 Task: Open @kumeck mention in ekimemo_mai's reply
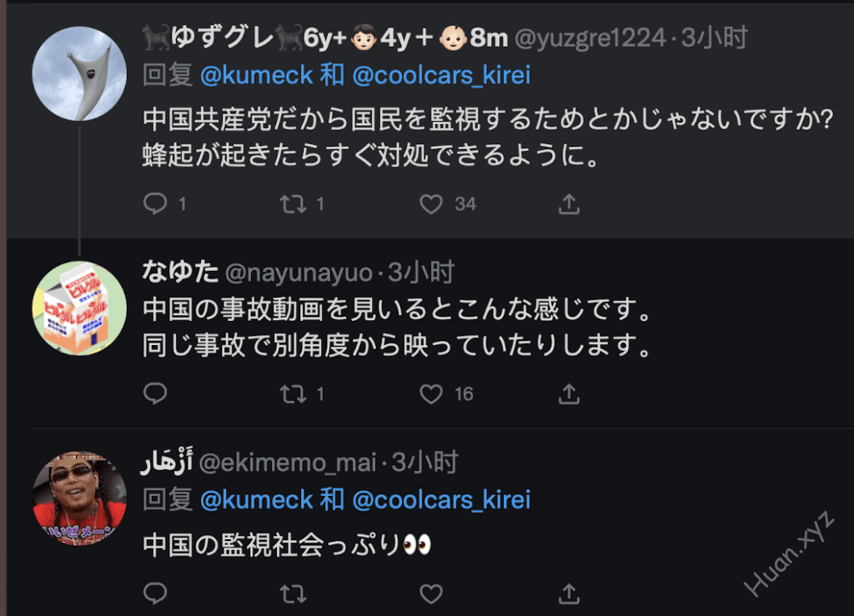click(x=256, y=499)
